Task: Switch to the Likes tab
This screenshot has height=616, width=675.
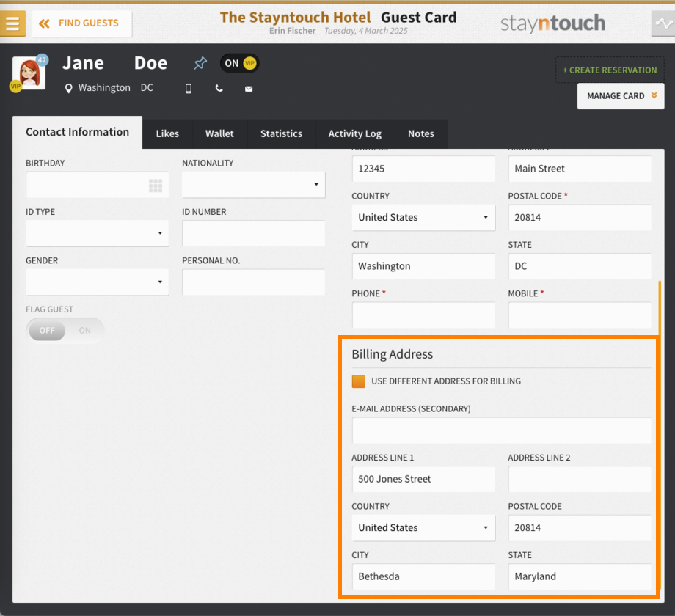Action: [x=167, y=133]
